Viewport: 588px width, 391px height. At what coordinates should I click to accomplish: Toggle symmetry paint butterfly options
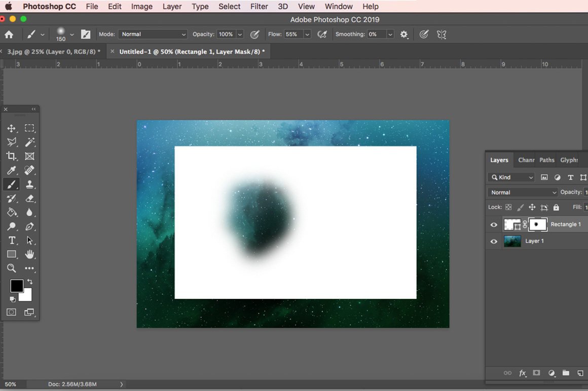click(442, 34)
